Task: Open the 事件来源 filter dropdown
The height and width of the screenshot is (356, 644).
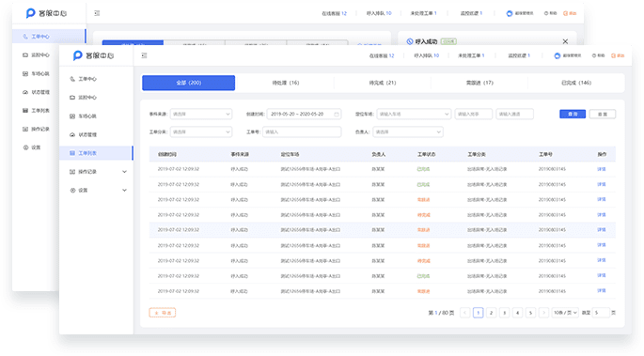Action: click(201, 114)
